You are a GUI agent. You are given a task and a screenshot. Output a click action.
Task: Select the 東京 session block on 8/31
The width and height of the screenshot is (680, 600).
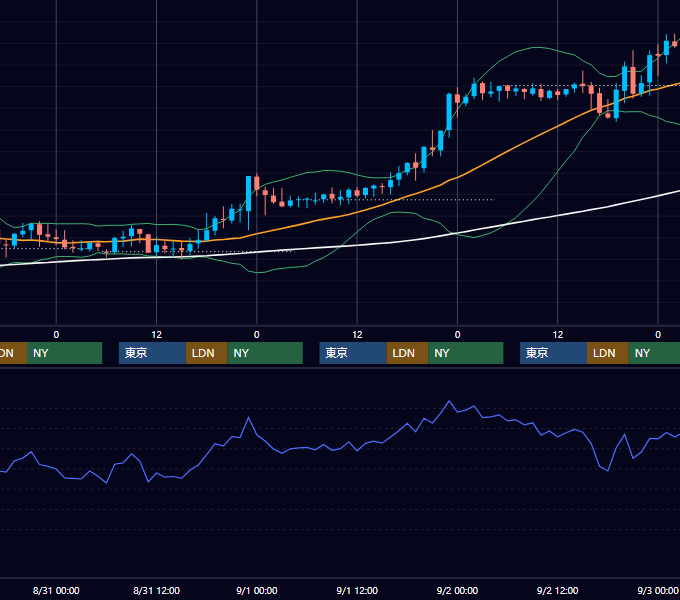coord(152,353)
